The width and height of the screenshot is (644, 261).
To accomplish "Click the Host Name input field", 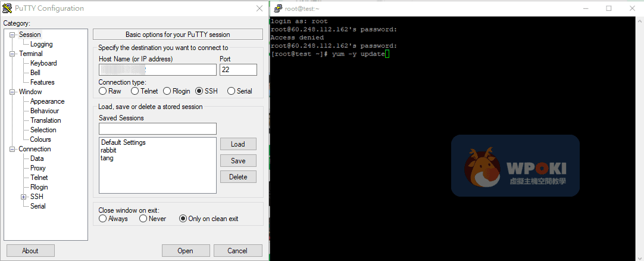I will point(157,70).
